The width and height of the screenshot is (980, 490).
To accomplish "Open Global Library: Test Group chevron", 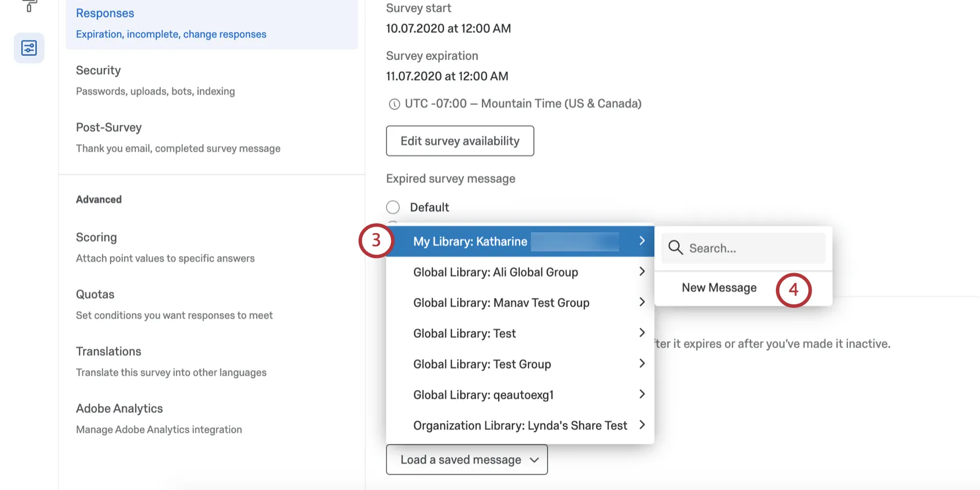I will click(642, 364).
